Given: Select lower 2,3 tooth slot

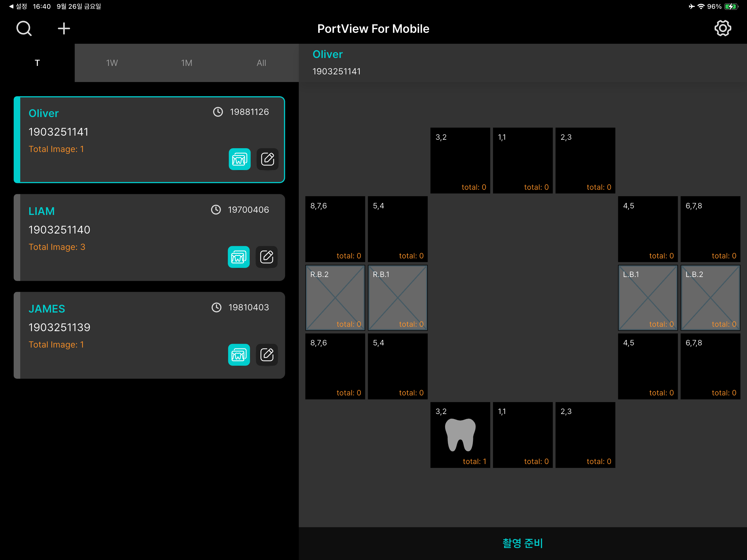Looking at the screenshot, I should click(x=585, y=435).
